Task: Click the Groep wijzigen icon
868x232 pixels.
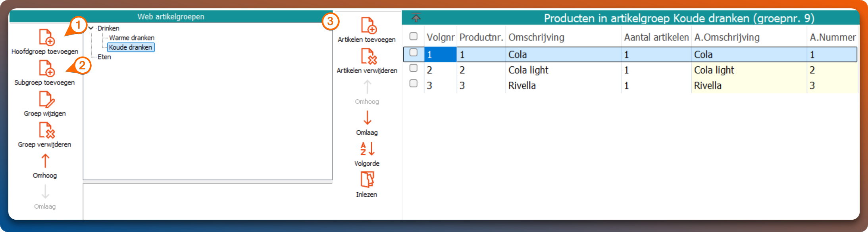Action: tap(46, 99)
